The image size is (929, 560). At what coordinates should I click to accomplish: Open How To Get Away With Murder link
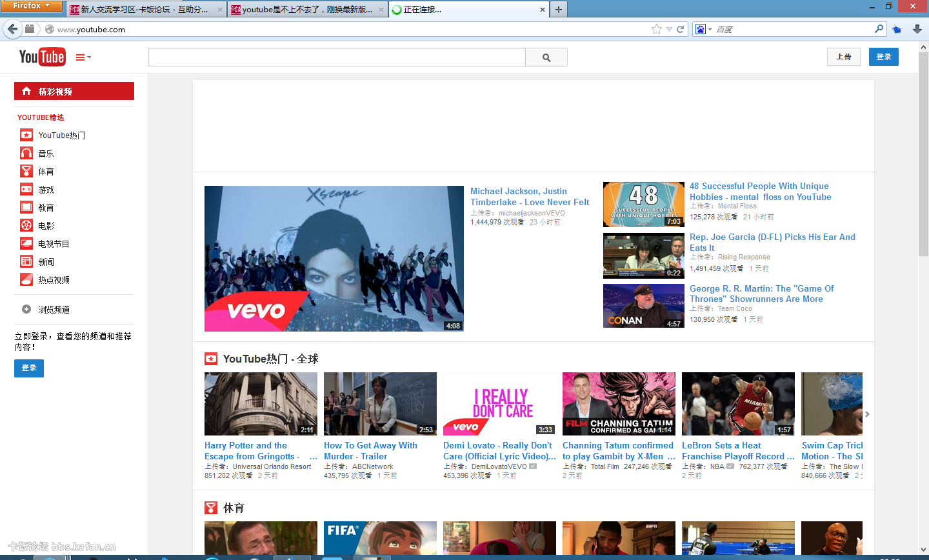[x=370, y=451]
